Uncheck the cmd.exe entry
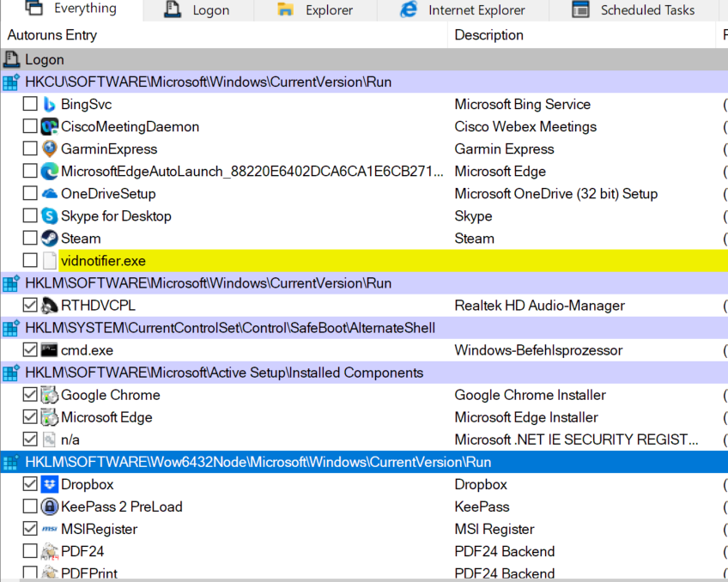Image resolution: width=728 pixels, height=582 pixels. (30, 349)
